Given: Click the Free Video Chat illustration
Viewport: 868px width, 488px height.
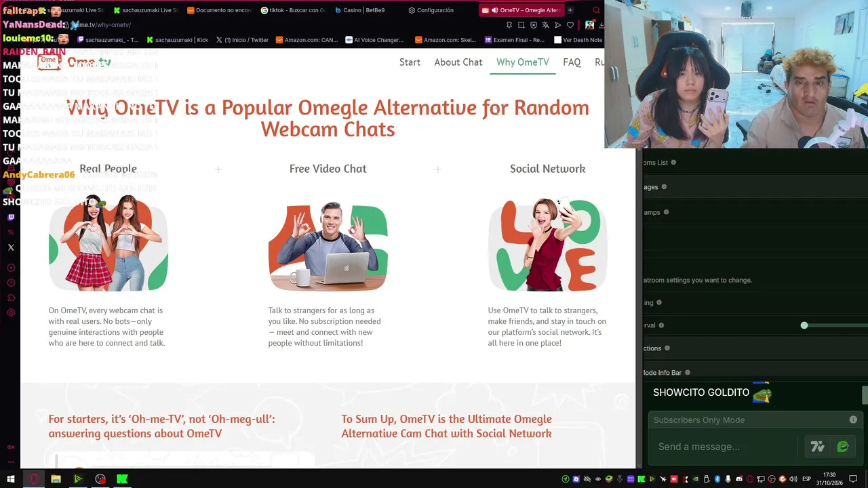Looking at the screenshot, I should (x=328, y=245).
